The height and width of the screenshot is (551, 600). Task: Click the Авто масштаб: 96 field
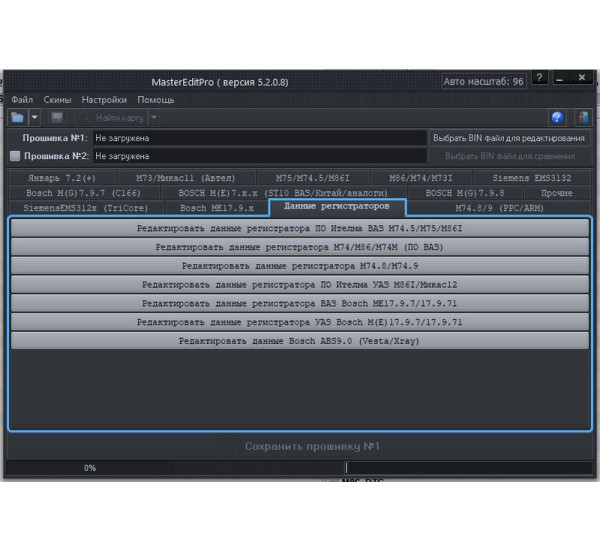click(x=484, y=80)
